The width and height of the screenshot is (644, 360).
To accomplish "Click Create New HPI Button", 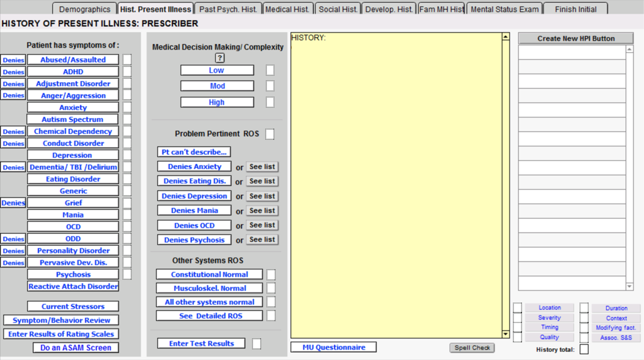I will click(x=575, y=38).
